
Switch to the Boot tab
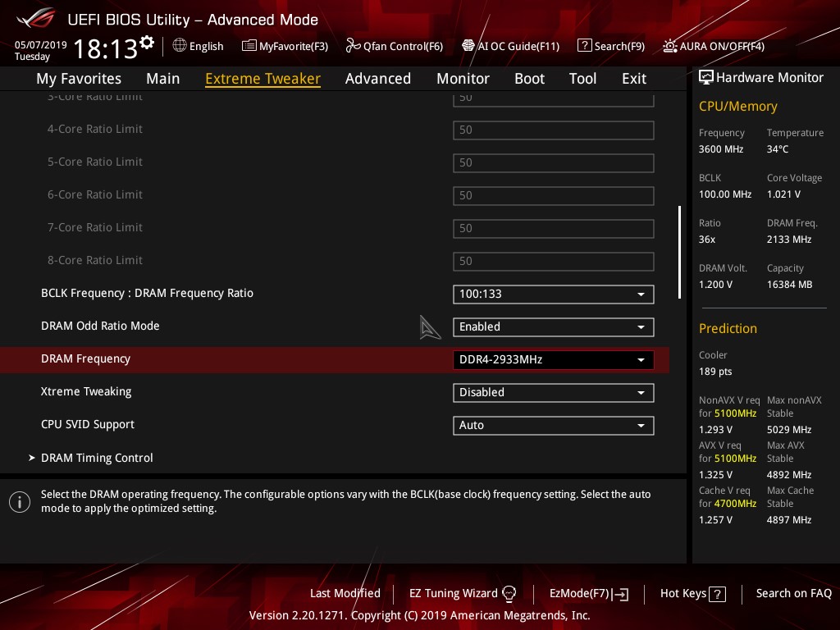(529, 79)
